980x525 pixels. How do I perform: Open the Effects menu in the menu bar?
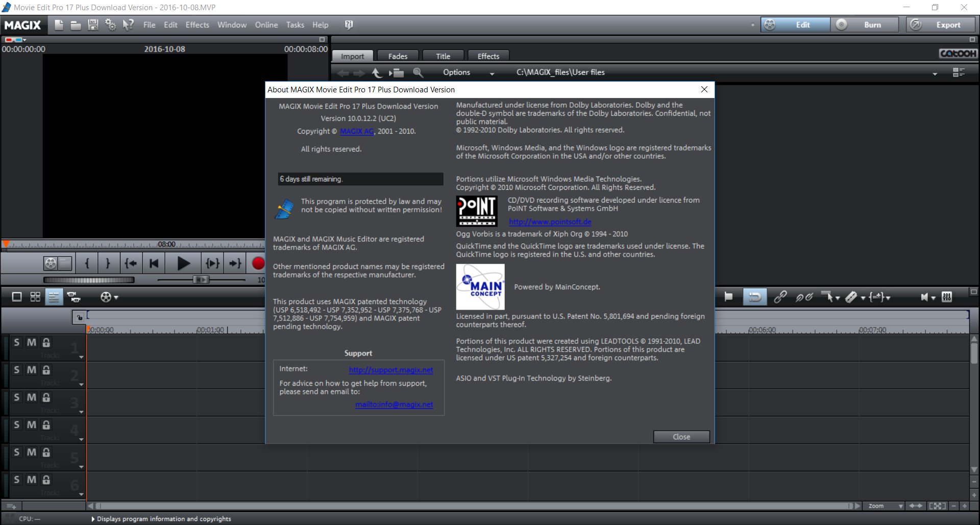pyautogui.click(x=198, y=25)
